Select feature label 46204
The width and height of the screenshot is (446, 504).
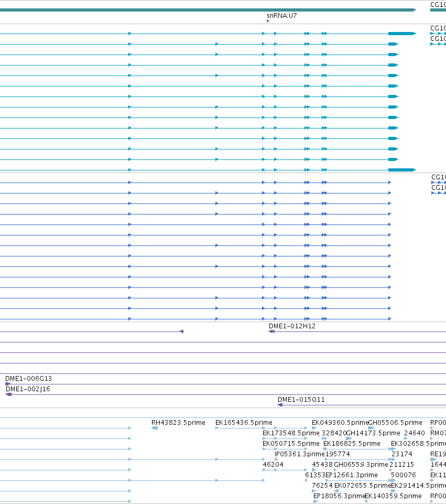(x=273, y=465)
